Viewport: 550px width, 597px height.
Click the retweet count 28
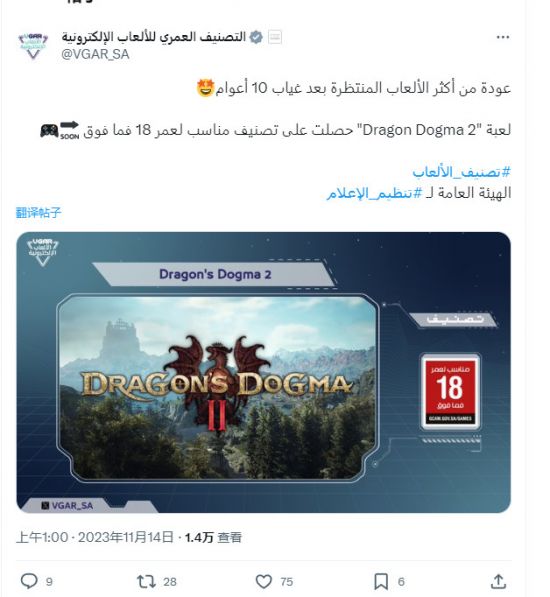click(170, 582)
